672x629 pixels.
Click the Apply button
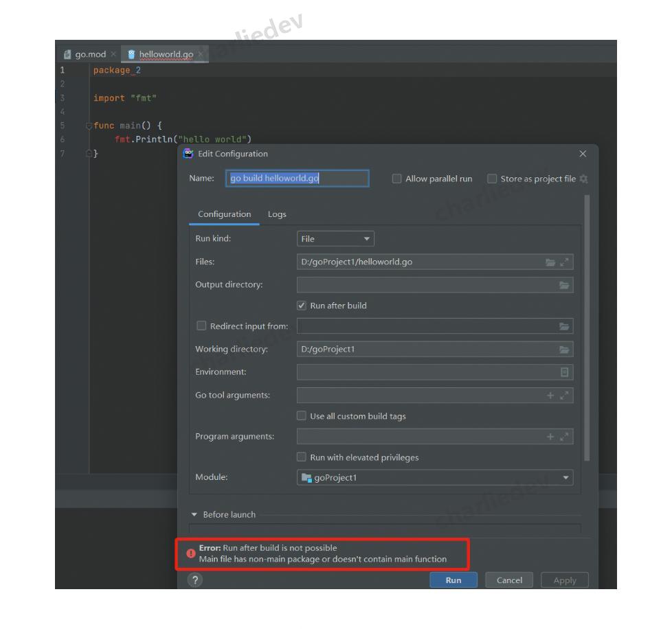[x=564, y=580]
